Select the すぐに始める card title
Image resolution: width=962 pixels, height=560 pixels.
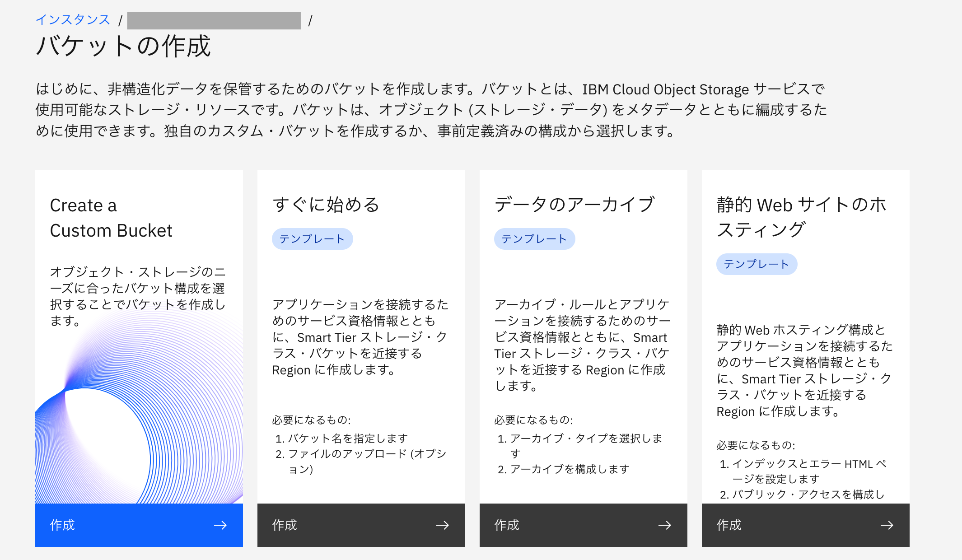coord(326,205)
